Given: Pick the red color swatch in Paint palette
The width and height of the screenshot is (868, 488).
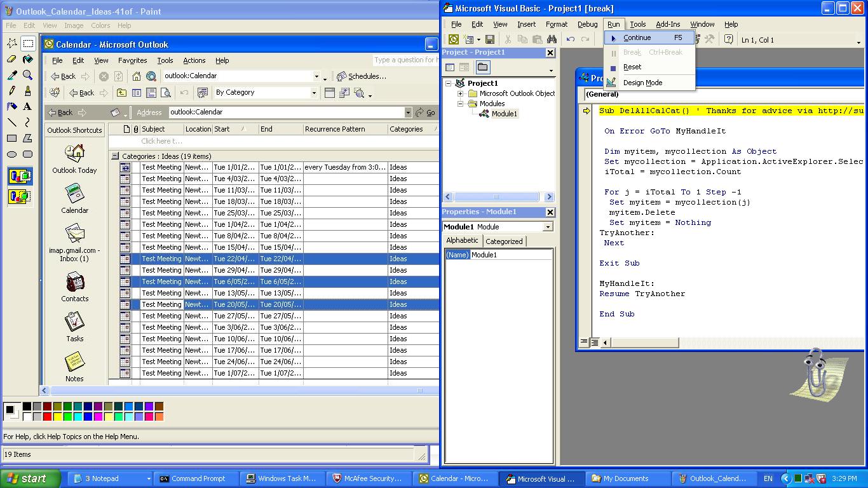Looking at the screenshot, I should pos(47,417).
